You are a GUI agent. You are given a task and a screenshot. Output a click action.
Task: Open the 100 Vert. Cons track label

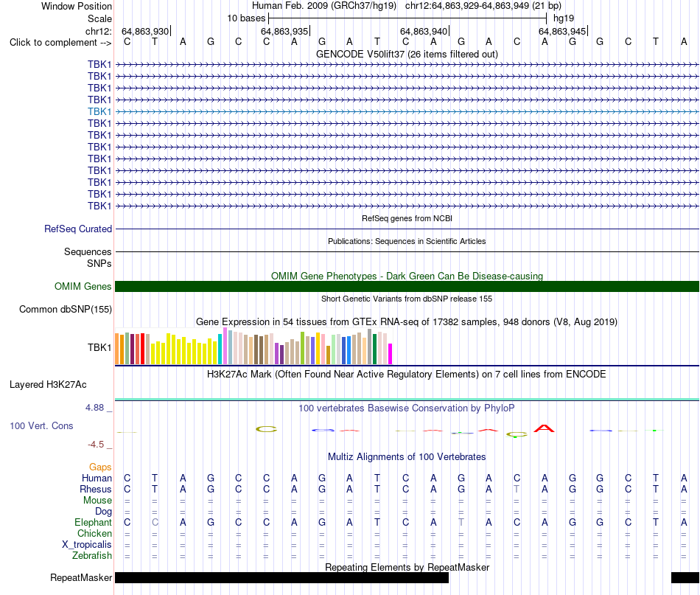(x=41, y=425)
